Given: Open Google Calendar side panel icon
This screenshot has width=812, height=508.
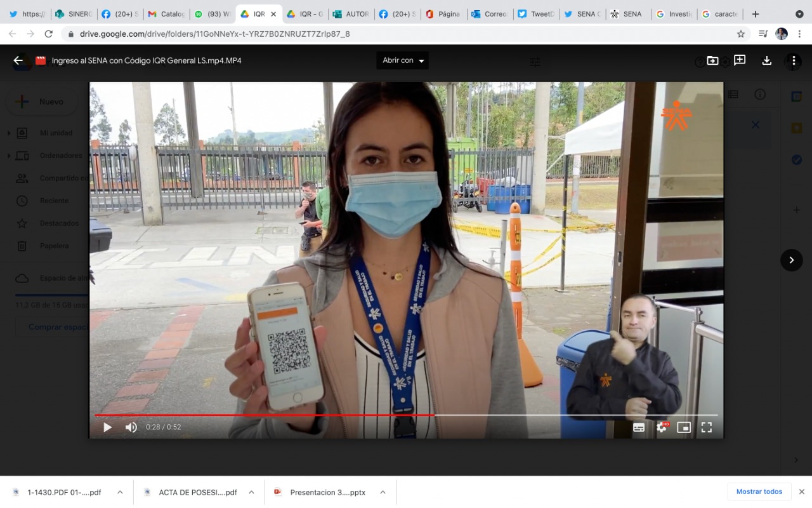Looking at the screenshot, I should 797,97.
